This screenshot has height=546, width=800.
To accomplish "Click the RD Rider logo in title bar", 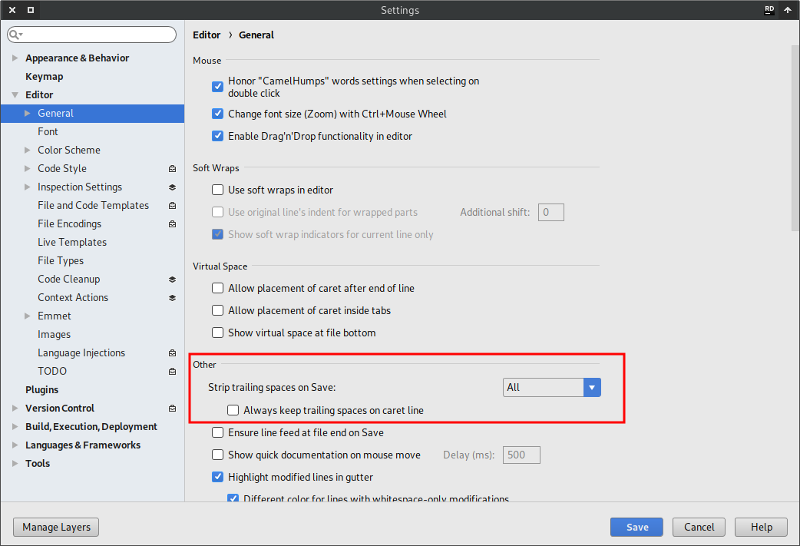I will (x=769, y=10).
